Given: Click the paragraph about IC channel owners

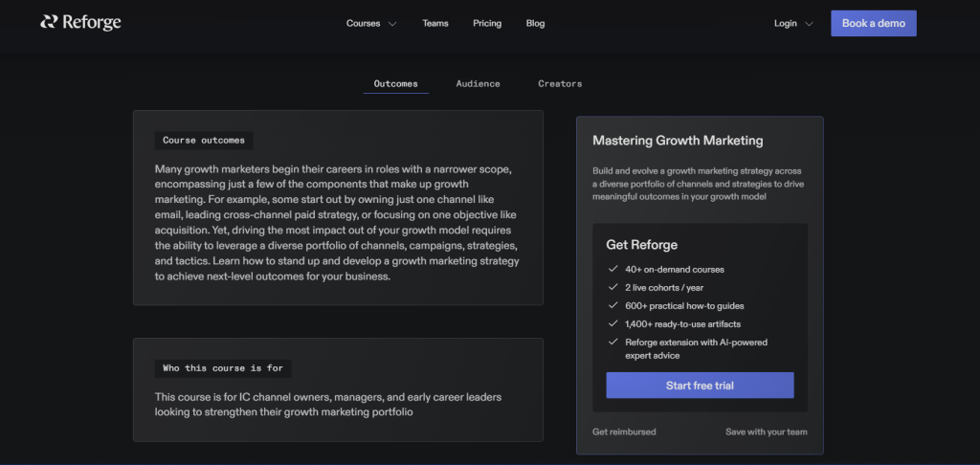Looking at the screenshot, I should 328,405.
